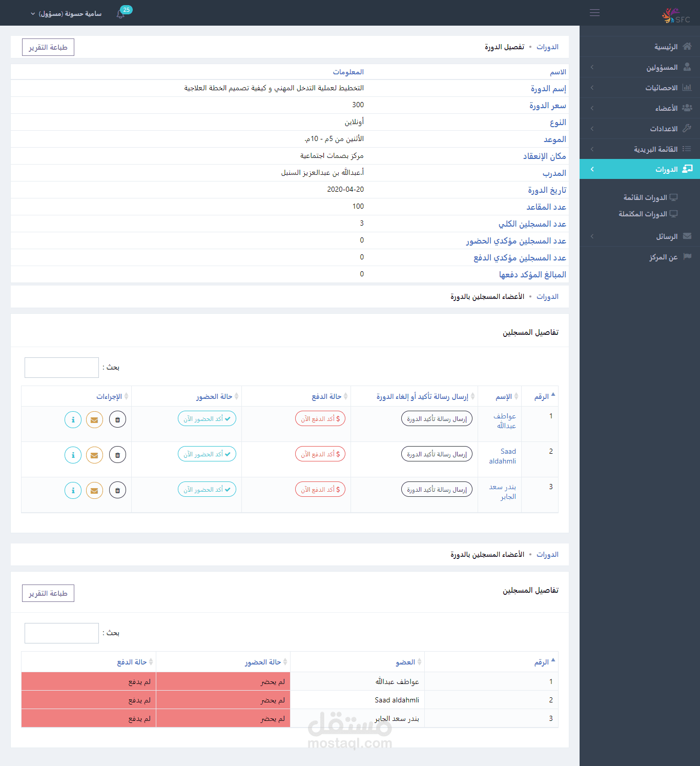Focus the upper table search field
Viewport: 700px width, 766px height.
click(x=61, y=368)
